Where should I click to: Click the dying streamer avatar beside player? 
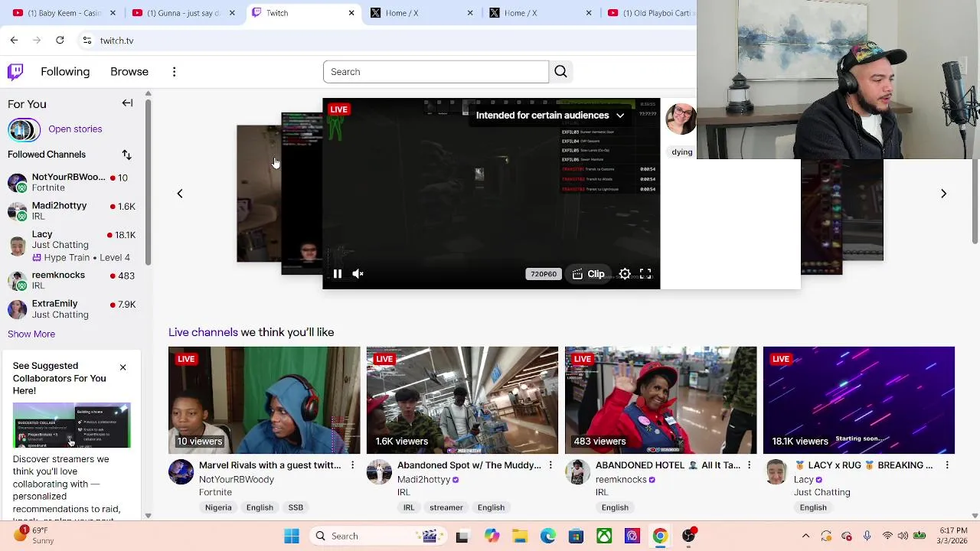(x=681, y=119)
